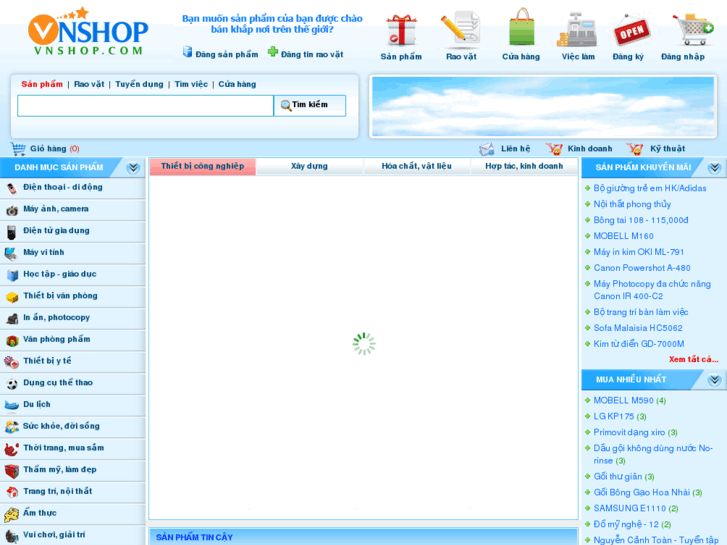
Task: Click the Đăng nhập shopping cart icon
Action: coord(692,29)
